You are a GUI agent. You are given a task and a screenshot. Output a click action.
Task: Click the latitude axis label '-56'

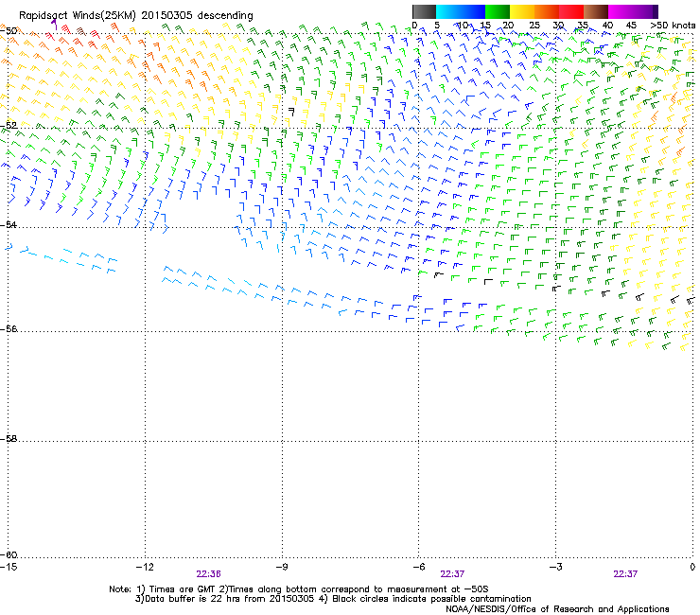(9, 328)
